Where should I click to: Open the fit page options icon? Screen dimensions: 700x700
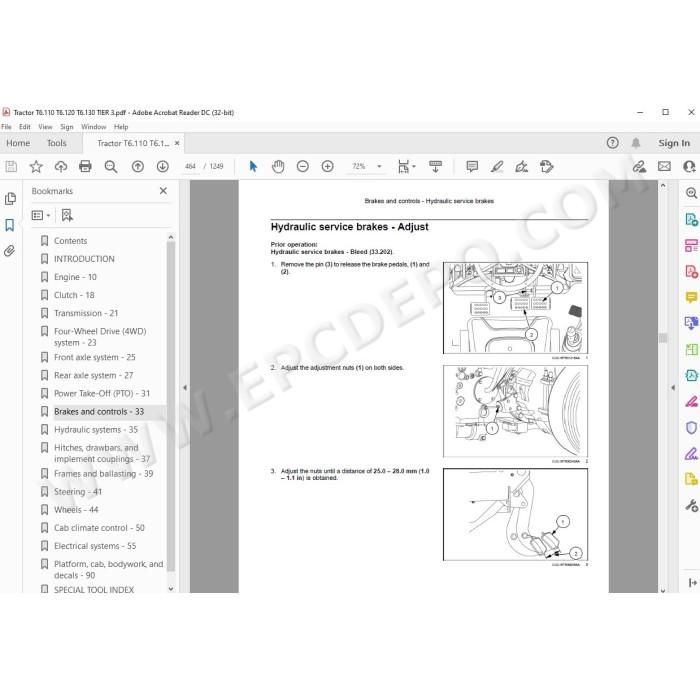(x=406, y=167)
